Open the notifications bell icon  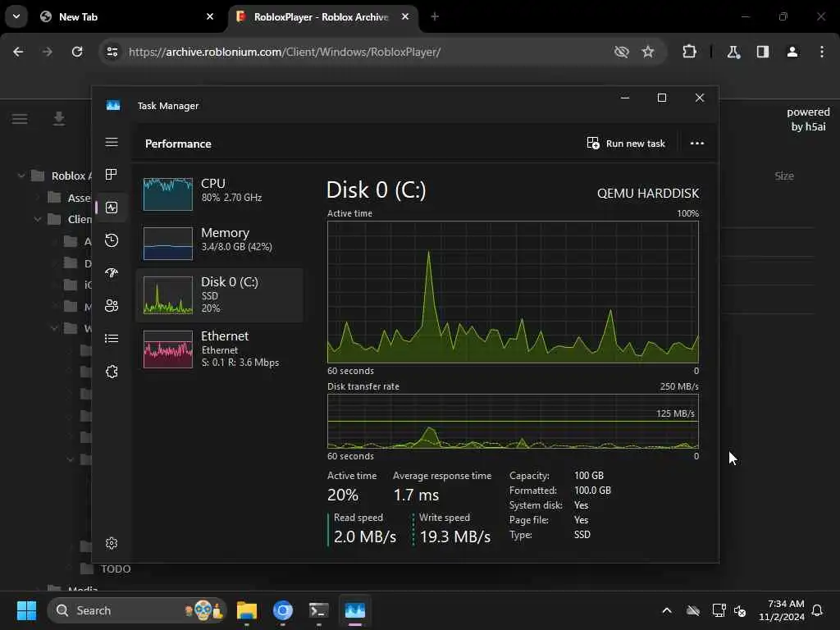pyautogui.click(x=818, y=610)
